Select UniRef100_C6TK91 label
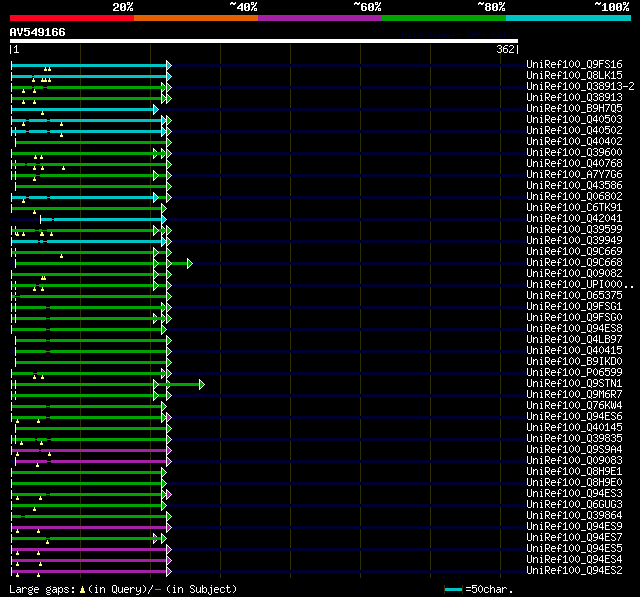This screenshot has height=597, width=640. click(574, 207)
